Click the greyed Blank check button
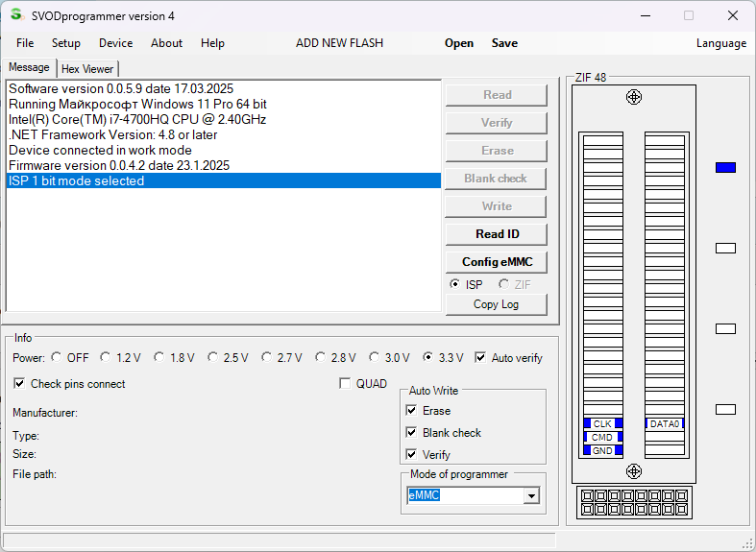 (497, 179)
